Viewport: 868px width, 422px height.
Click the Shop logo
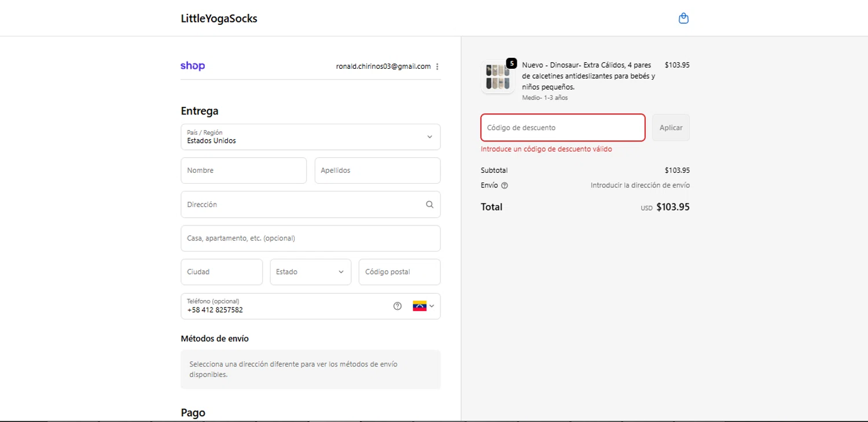[193, 66]
